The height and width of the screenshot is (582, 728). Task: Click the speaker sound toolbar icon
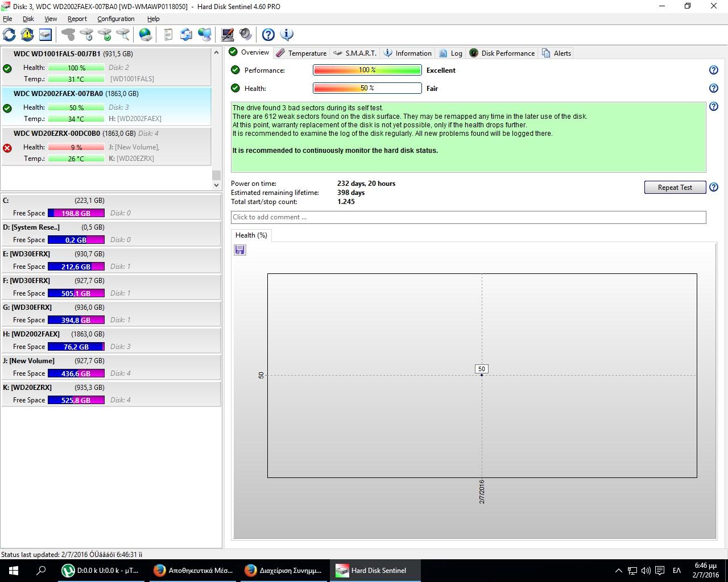click(246, 35)
